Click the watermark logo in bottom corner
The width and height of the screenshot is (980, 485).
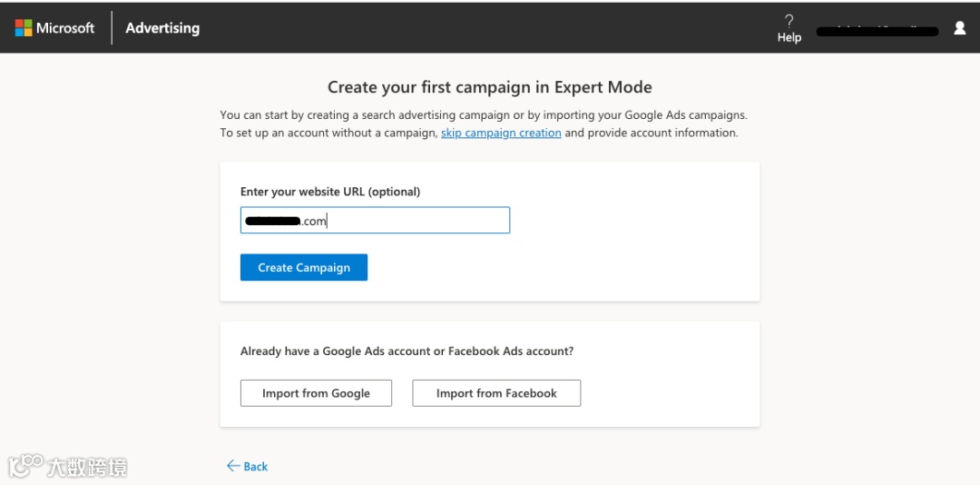coord(25,466)
